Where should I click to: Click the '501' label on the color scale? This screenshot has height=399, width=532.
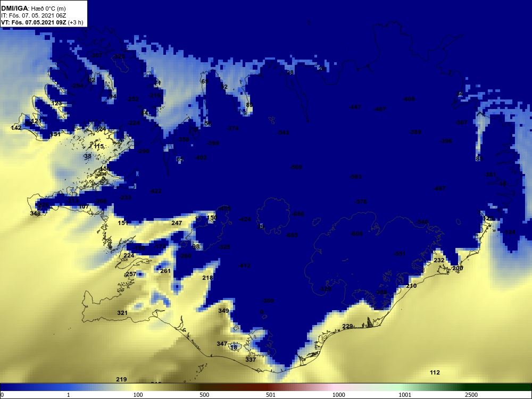coord(271,395)
